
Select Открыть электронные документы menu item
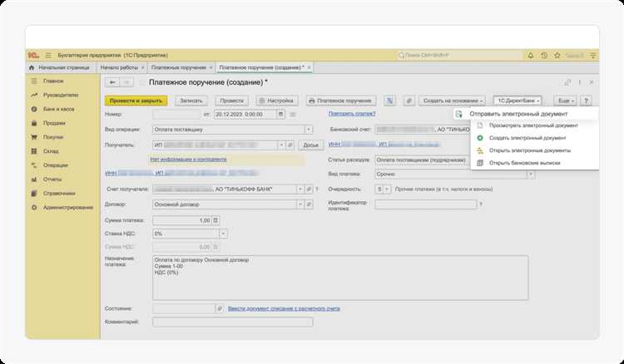(534, 150)
